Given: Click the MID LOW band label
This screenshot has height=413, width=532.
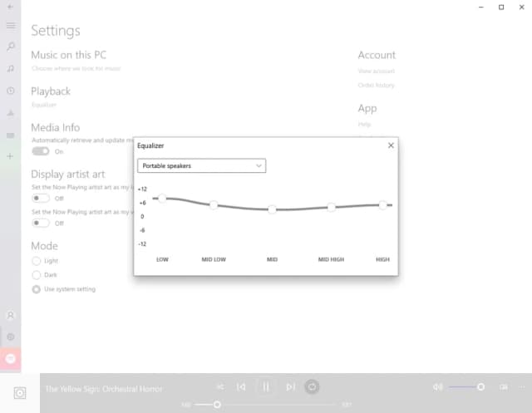Looking at the screenshot, I should pos(214,259).
